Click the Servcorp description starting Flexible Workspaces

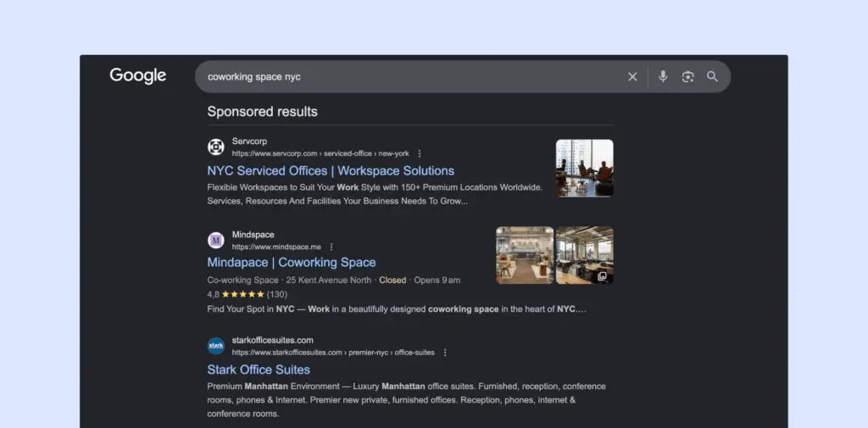point(375,194)
